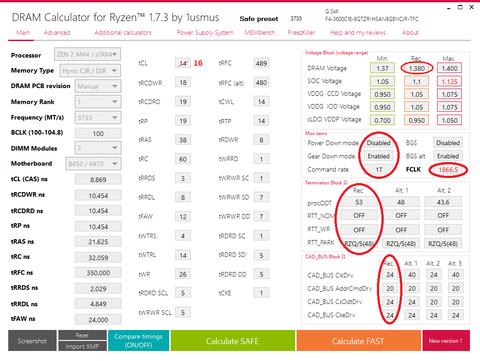Viewport: 480px width, 361px height.
Task: Select the tWRWR SCL value field
Action: [183, 312]
